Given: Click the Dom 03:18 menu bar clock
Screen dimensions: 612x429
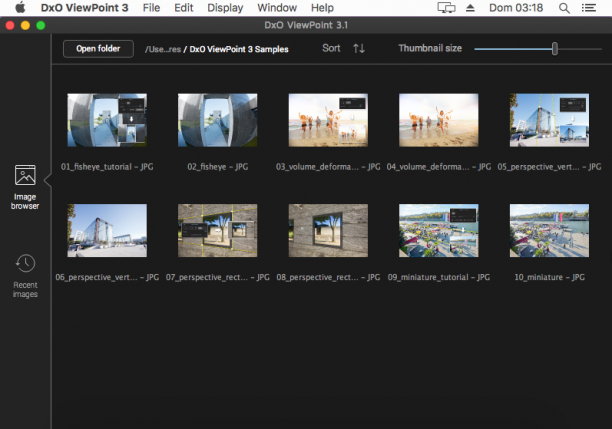Looking at the screenshot, I should click(x=516, y=8).
